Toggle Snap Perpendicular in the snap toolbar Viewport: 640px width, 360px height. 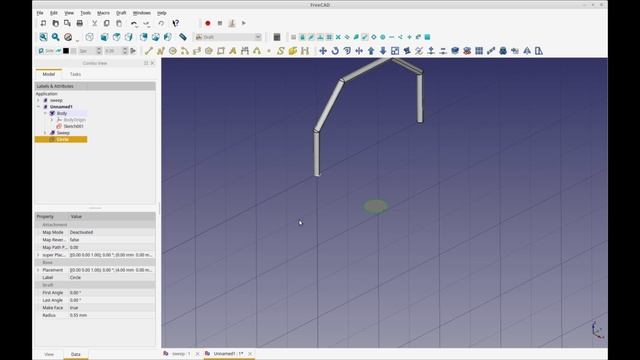click(x=320, y=37)
